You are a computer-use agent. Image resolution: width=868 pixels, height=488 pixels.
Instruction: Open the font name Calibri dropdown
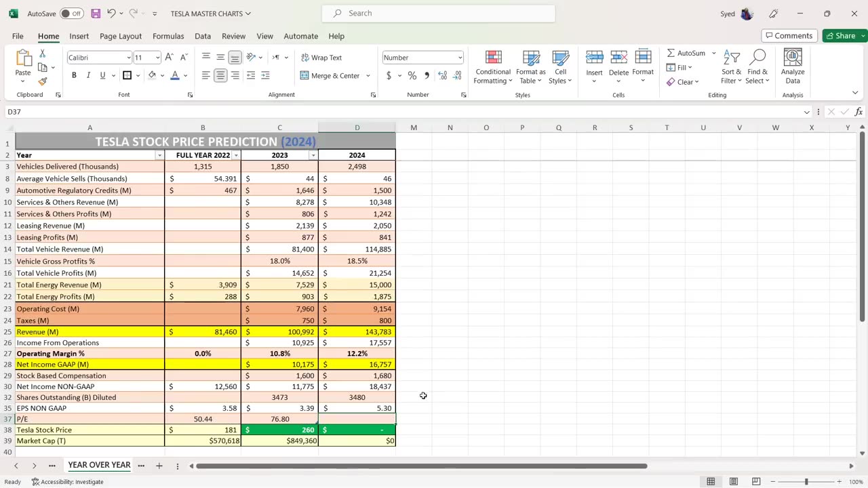point(128,58)
